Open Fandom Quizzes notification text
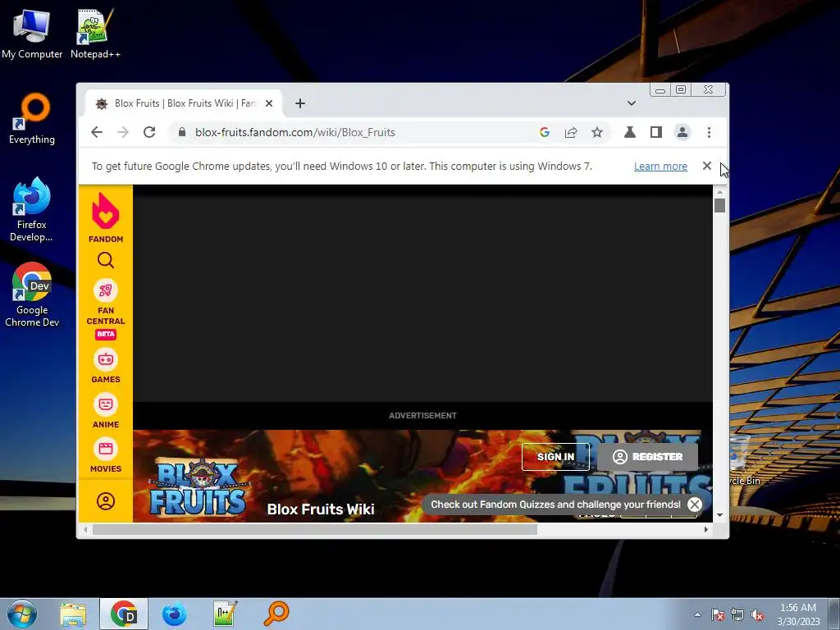This screenshot has width=840, height=630. coord(555,504)
